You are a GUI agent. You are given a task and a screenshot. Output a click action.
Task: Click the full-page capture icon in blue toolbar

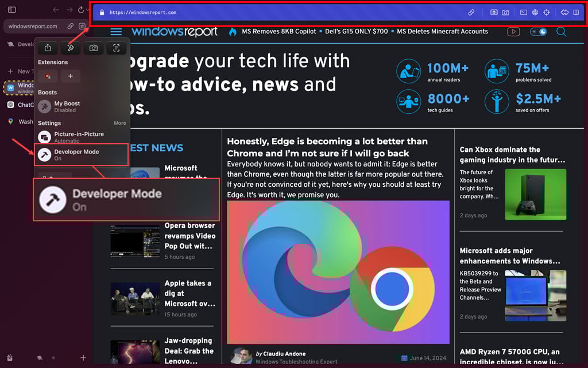pyautogui.click(x=494, y=13)
